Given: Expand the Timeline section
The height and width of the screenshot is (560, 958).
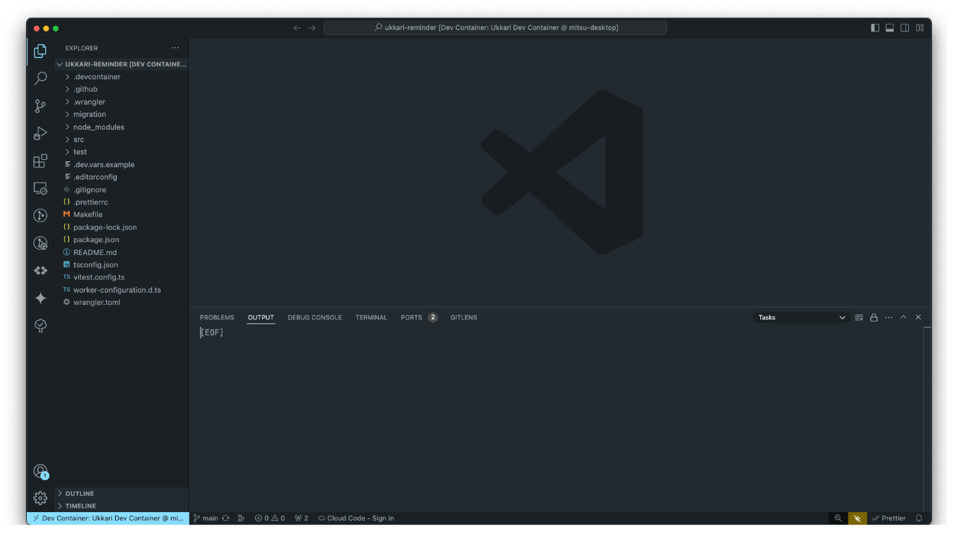Looking at the screenshot, I should coord(121,506).
